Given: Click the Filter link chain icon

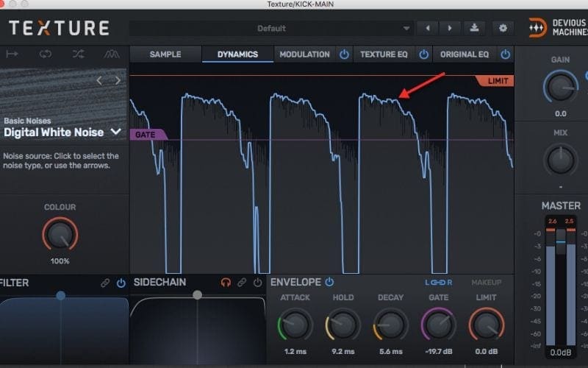Looking at the screenshot, I should 105,283.
